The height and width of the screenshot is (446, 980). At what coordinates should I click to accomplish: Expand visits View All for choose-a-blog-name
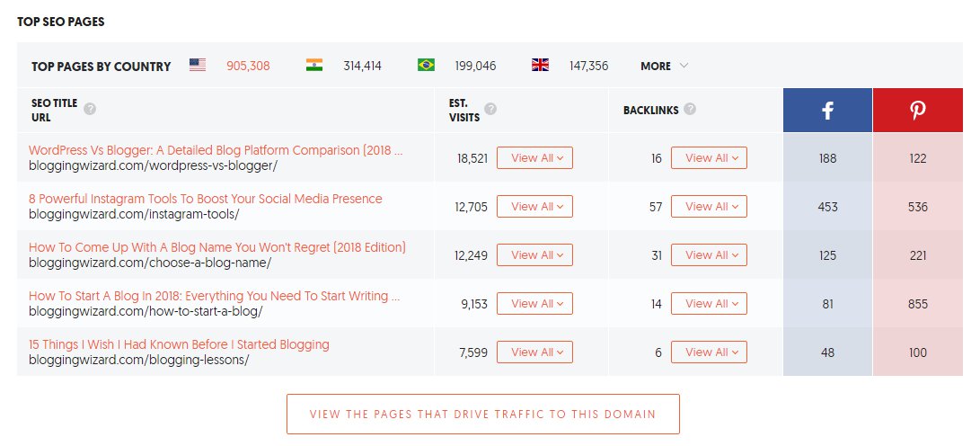coord(535,255)
